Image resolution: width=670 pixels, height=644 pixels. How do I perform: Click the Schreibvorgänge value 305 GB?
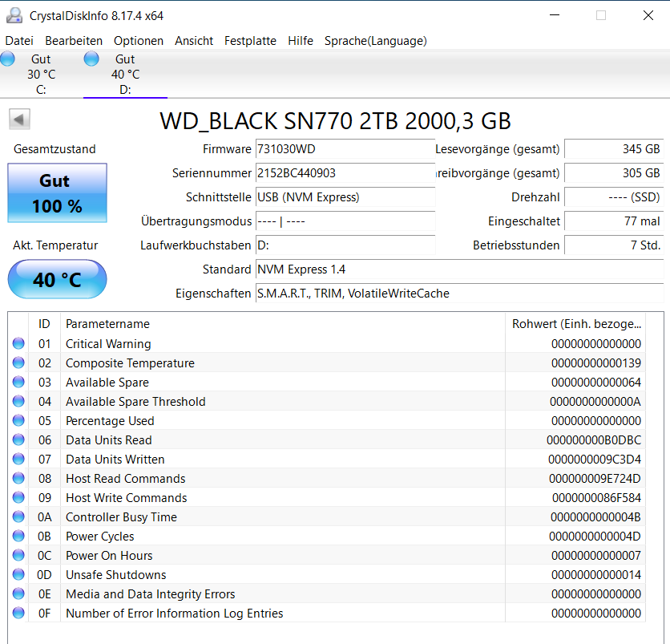click(614, 173)
